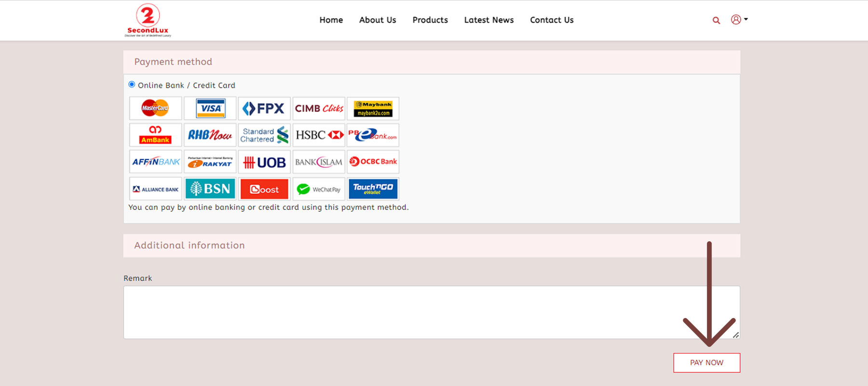The width and height of the screenshot is (868, 386).
Task: Click the PAY NOW button
Action: click(x=706, y=363)
